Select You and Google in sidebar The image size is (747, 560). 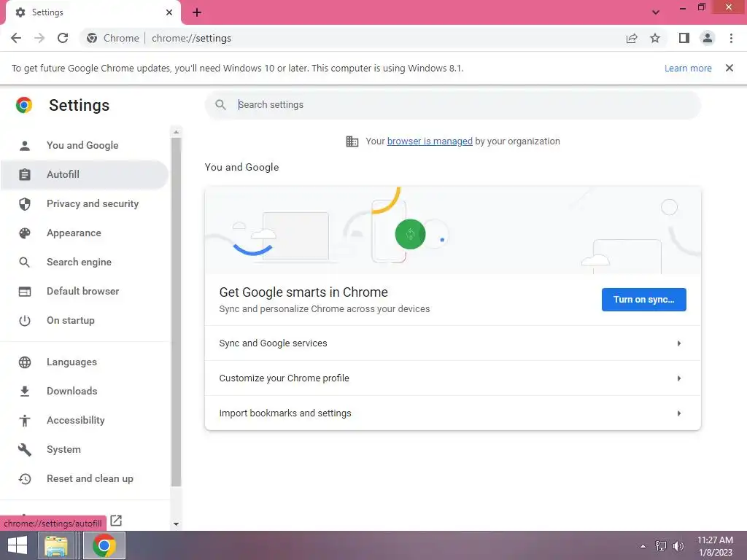pyautogui.click(x=85, y=145)
